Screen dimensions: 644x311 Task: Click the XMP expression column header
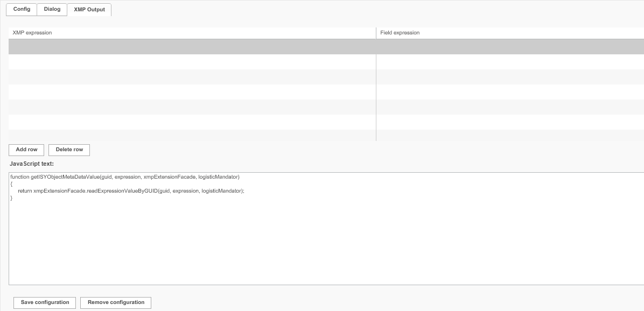[31, 32]
